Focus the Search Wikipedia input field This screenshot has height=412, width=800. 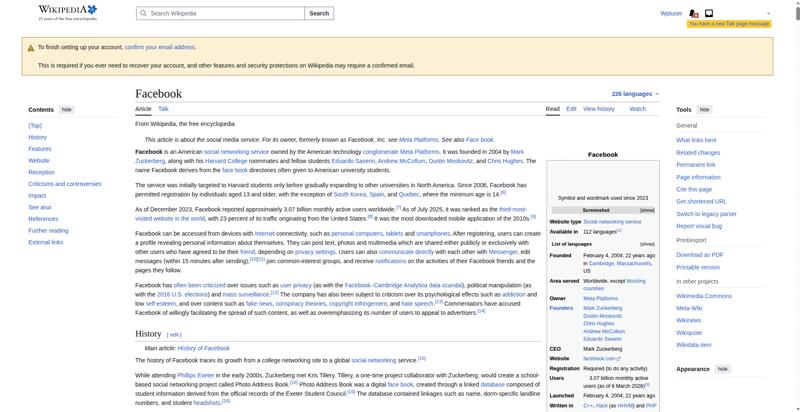point(220,13)
